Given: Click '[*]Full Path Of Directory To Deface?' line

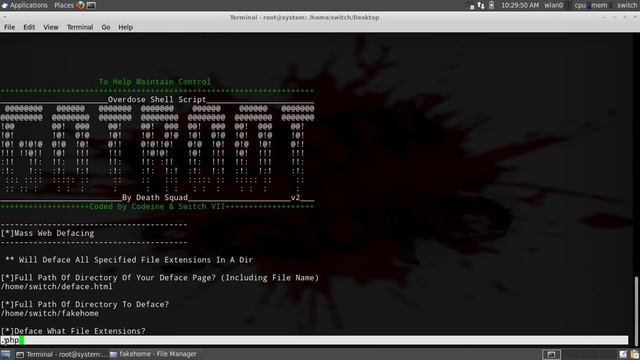Looking at the screenshot, I should coord(84,304).
